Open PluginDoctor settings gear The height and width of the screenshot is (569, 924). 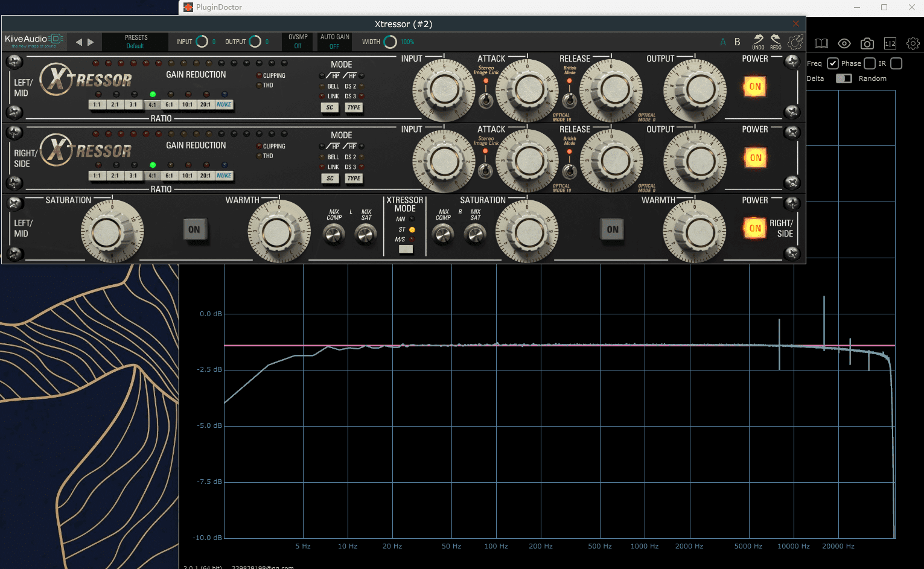[913, 43]
